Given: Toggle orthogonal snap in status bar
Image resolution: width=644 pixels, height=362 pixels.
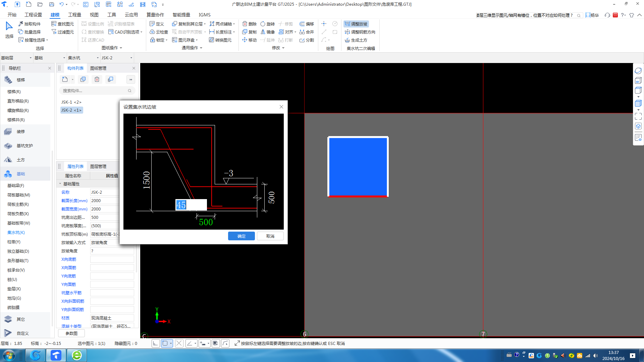Looking at the screenshot, I should click(x=155, y=343).
